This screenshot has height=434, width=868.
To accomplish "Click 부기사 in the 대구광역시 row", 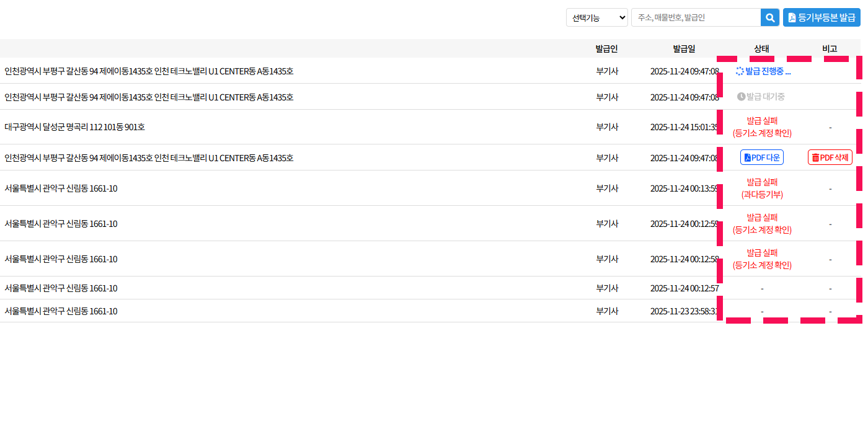I will 607,127.
